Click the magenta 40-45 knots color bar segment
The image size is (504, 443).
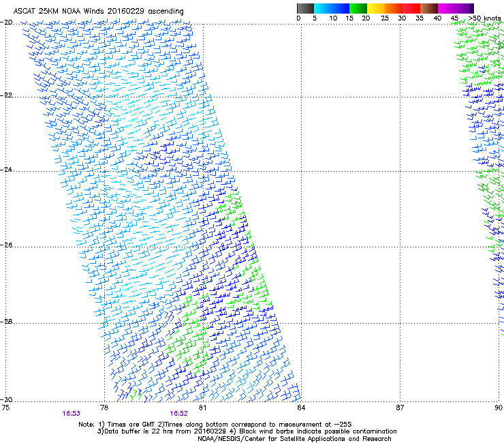pyautogui.click(x=447, y=8)
